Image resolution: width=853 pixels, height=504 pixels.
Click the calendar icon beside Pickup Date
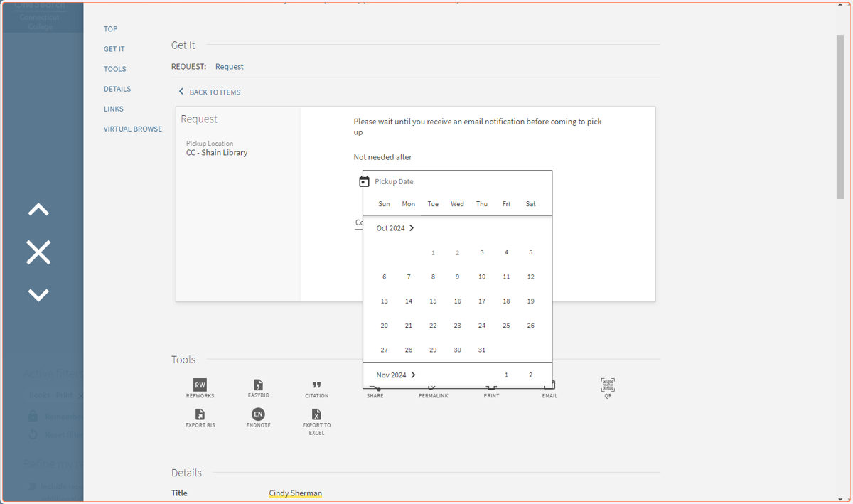click(x=364, y=181)
